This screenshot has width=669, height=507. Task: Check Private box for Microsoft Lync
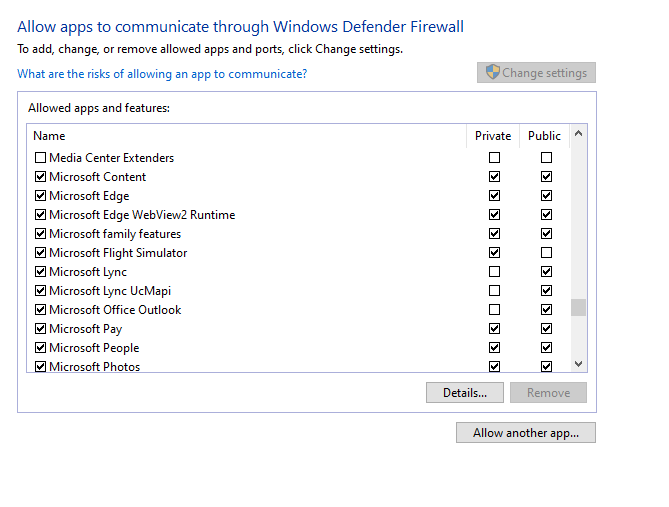click(494, 272)
